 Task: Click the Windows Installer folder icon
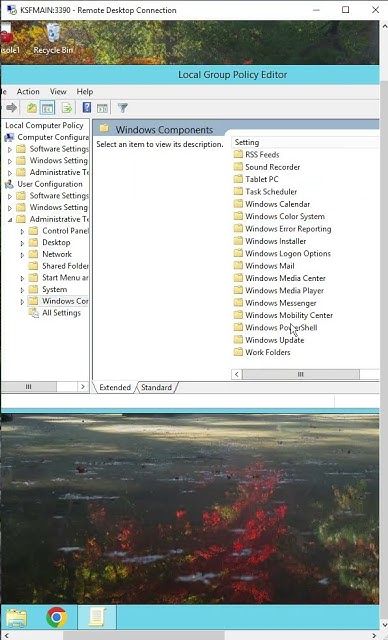[x=238, y=241]
